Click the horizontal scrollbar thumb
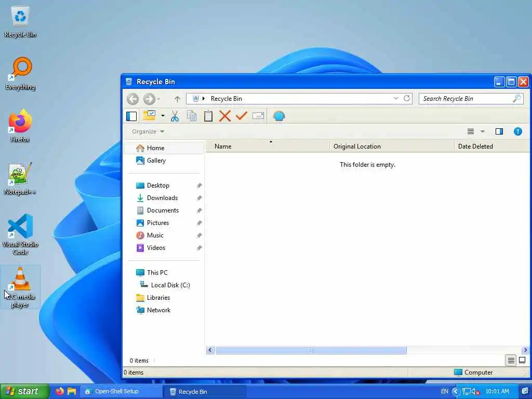The height and width of the screenshot is (399, 532). click(x=311, y=350)
